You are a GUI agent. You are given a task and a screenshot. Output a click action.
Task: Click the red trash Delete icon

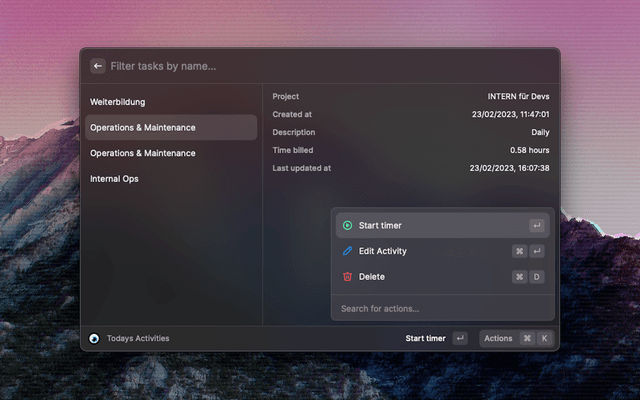coord(347,277)
